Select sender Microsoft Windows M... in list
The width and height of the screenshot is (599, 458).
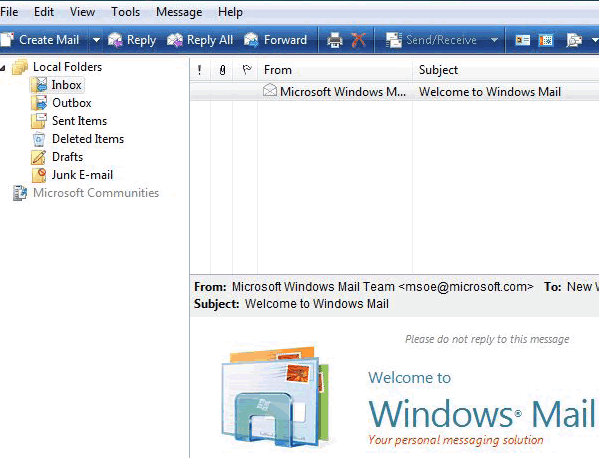(343, 92)
